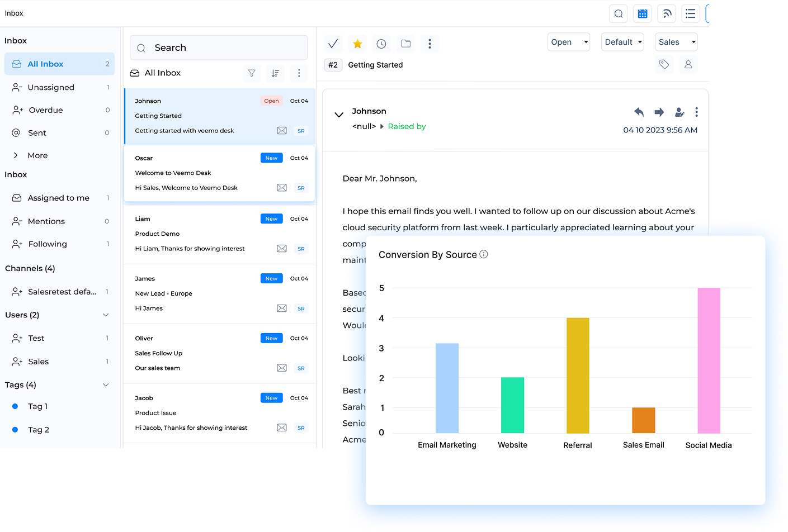Click the reply arrow on Johnson's email
The width and height of the screenshot is (788, 532).
pyautogui.click(x=639, y=112)
